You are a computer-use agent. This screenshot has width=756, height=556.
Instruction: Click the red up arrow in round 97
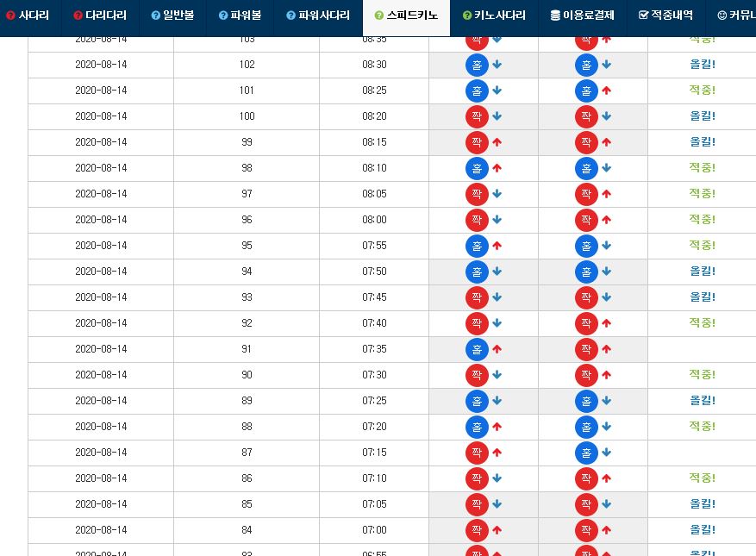607,194
